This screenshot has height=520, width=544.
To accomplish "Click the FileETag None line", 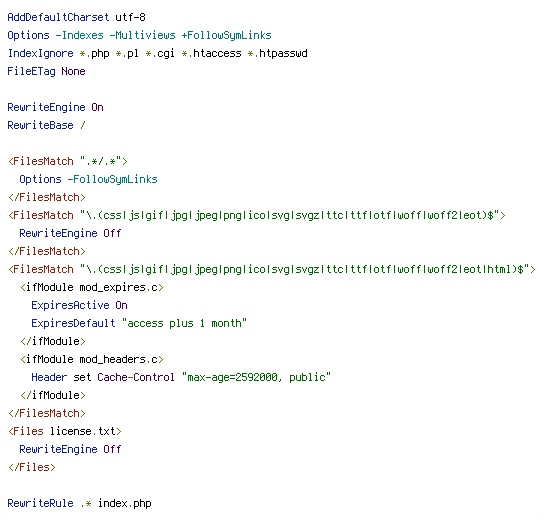I will tap(46, 71).
